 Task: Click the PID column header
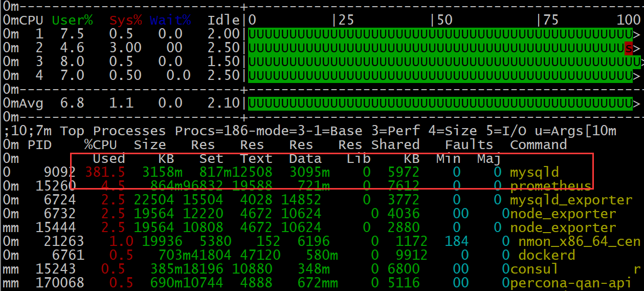click(x=40, y=145)
